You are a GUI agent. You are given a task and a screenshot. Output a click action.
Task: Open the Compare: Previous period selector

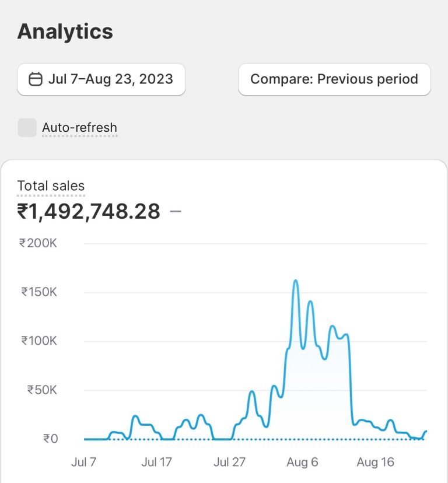click(334, 79)
